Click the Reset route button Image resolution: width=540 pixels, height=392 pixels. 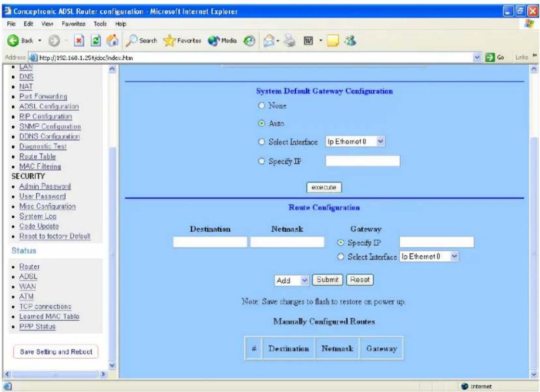pyautogui.click(x=360, y=280)
